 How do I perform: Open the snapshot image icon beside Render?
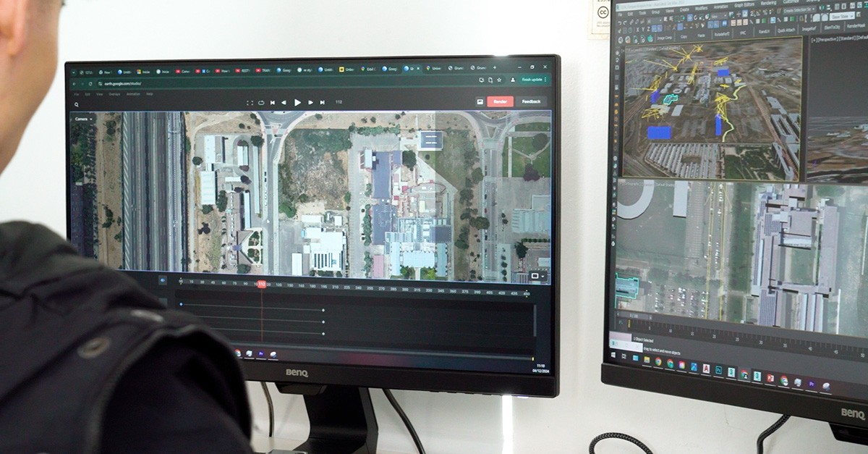pos(480,101)
